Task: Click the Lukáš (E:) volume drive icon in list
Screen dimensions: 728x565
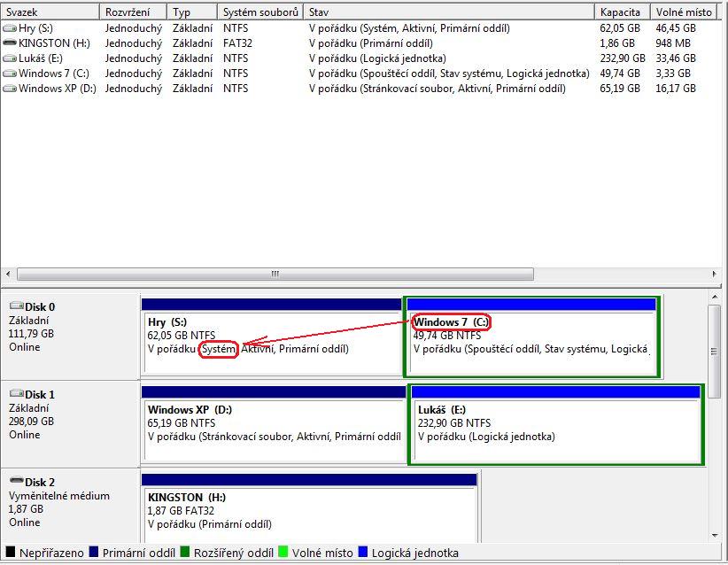Action: click(10, 58)
